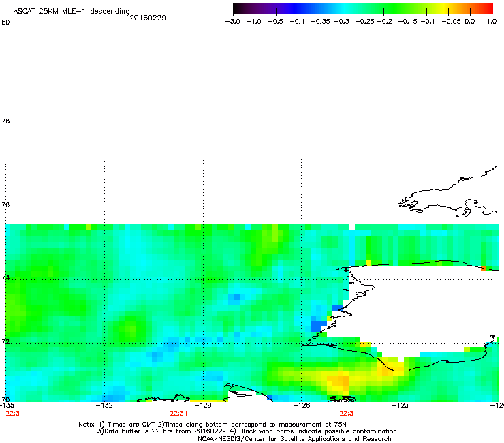This screenshot has width=504, height=443.
Task: Select the red 22:31 time left of -129
Action: coord(178,414)
